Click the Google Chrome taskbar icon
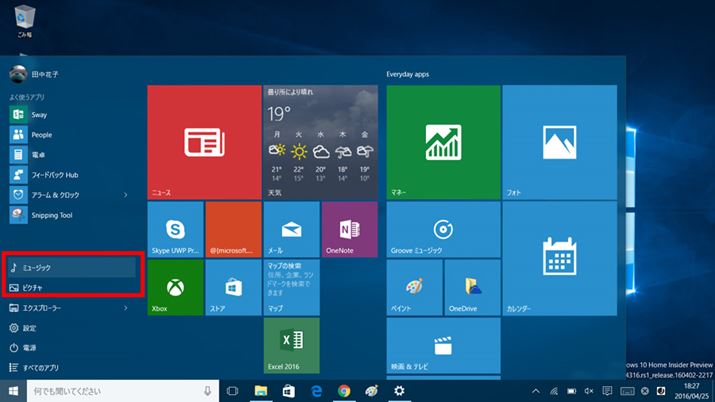This screenshot has width=715, height=402. pyautogui.click(x=344, y=391)
